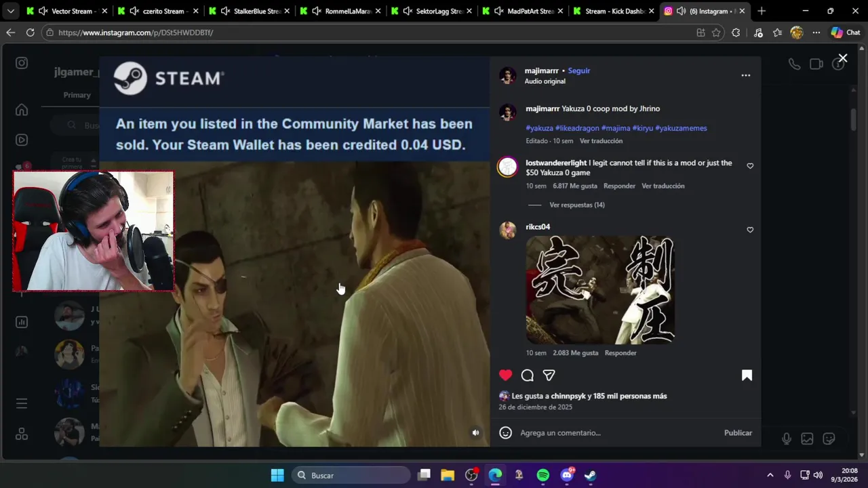The image size is (868, 488).
Task: Start an audio call in the chat header
Action: (x=794, y=64)
